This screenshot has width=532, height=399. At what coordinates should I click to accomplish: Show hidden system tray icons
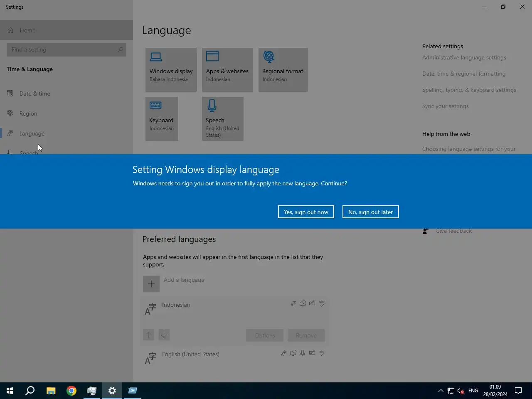441,391
